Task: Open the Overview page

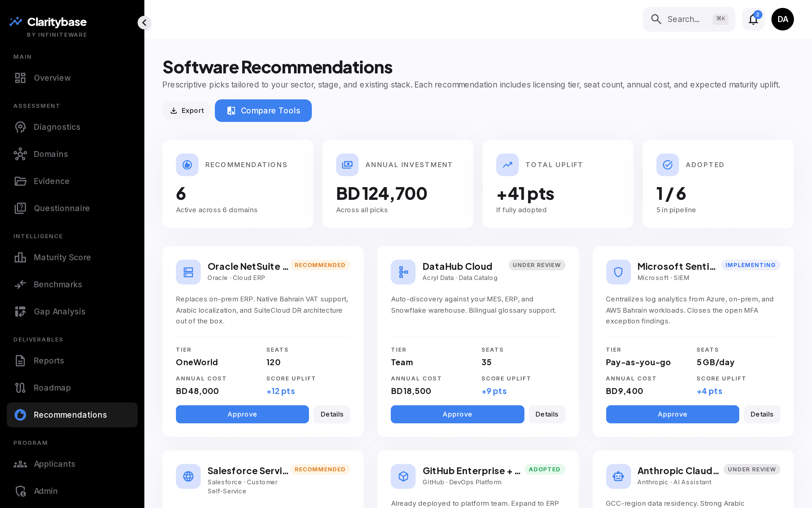Action: click(72, 78)
